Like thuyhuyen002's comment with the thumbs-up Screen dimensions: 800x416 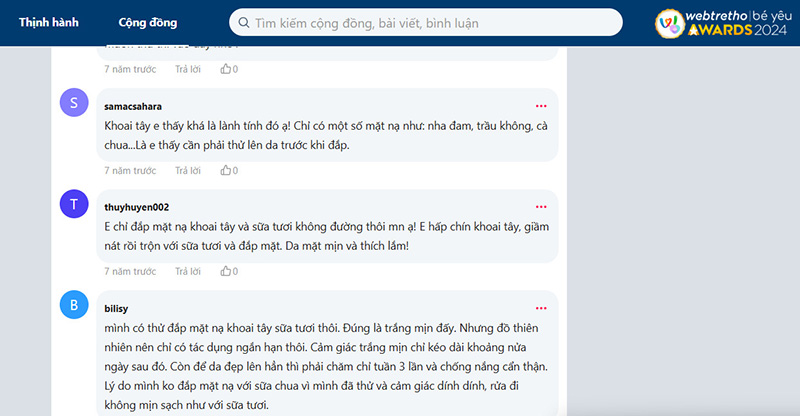[226, 272]
